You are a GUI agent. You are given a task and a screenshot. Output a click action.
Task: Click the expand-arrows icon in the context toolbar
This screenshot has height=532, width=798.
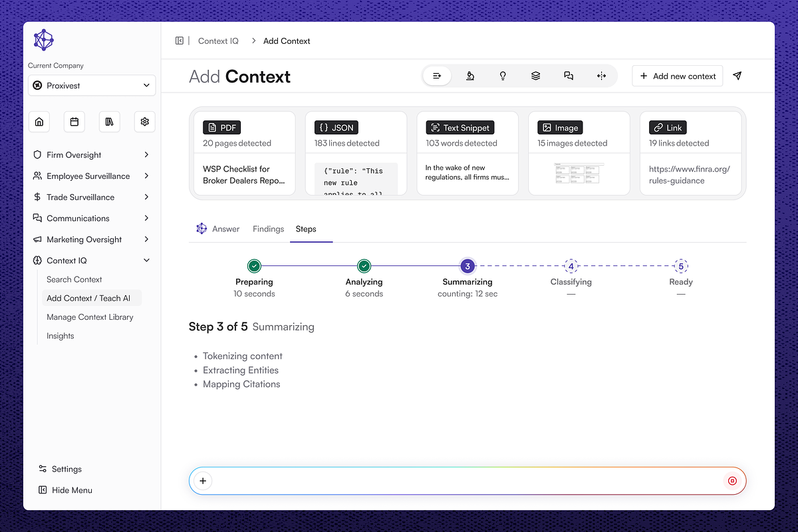tap(602, 76)
